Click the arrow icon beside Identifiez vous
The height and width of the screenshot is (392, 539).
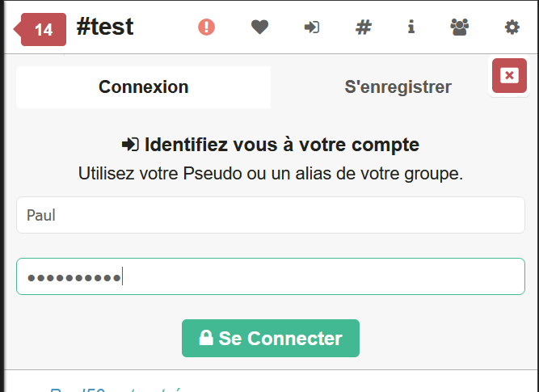tap(130, 145)
